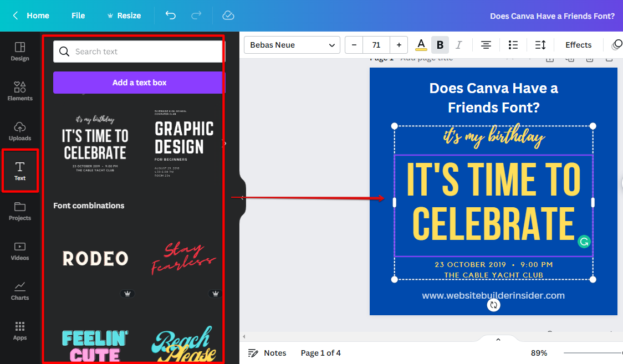Image resolution: width=623 pixels, height=364 pixels.
Task: Open the Resize menu
Action: point(124,16)
